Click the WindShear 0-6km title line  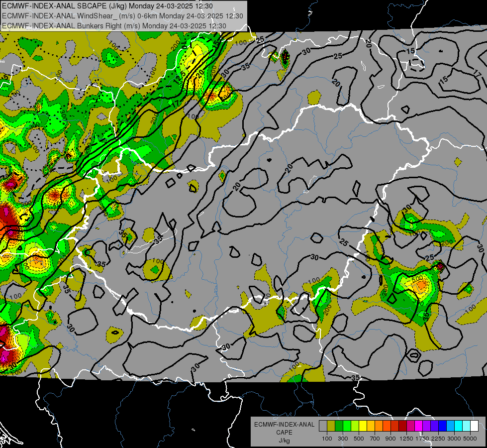(x=122, y=16)
